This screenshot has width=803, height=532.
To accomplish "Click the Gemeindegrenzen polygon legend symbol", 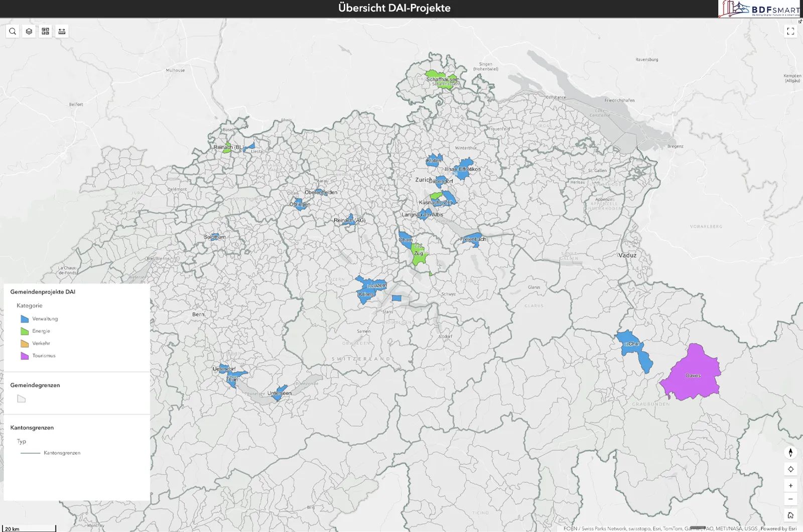I will pos(21,399).
